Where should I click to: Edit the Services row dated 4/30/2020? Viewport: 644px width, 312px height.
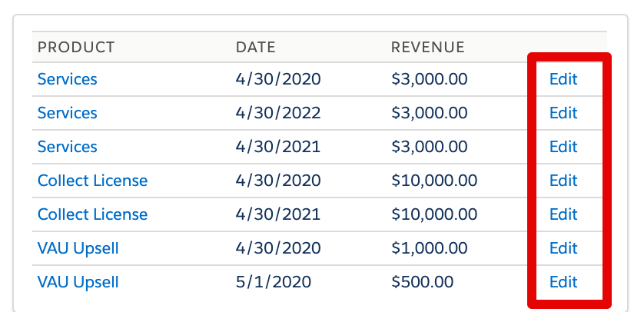click(563, 79)
